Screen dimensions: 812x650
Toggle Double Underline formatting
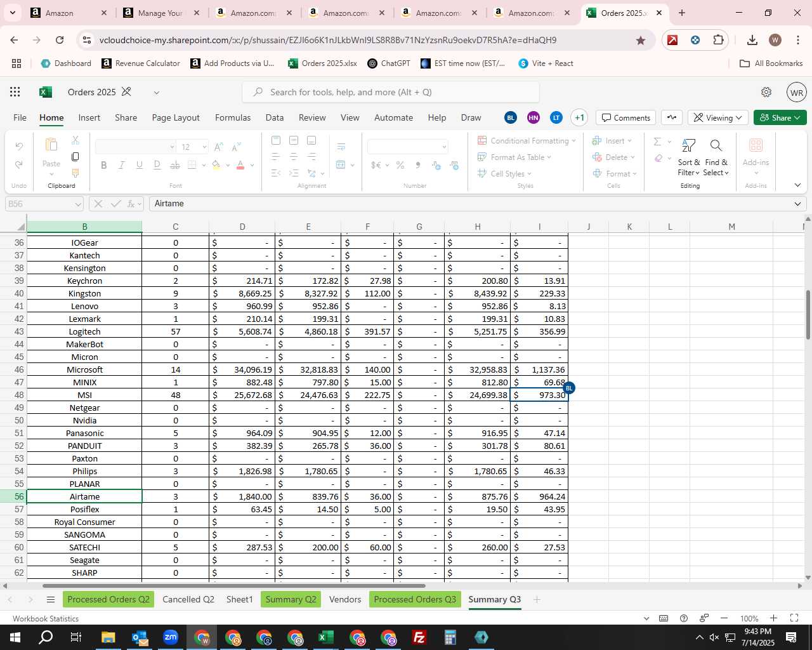tap(157, 165)
